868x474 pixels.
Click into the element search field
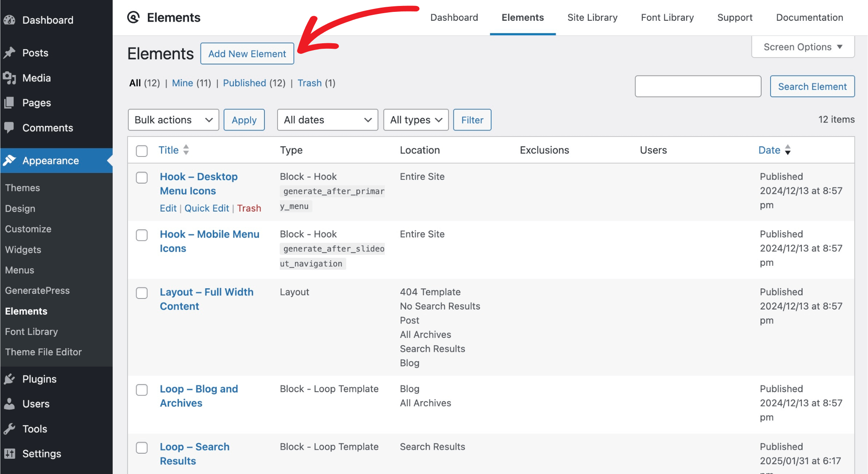(x=698, y=86)
